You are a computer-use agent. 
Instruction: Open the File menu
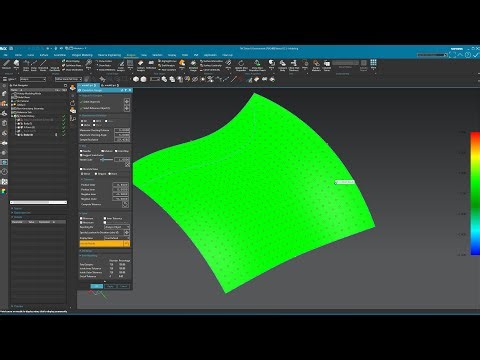coord(5,55)
